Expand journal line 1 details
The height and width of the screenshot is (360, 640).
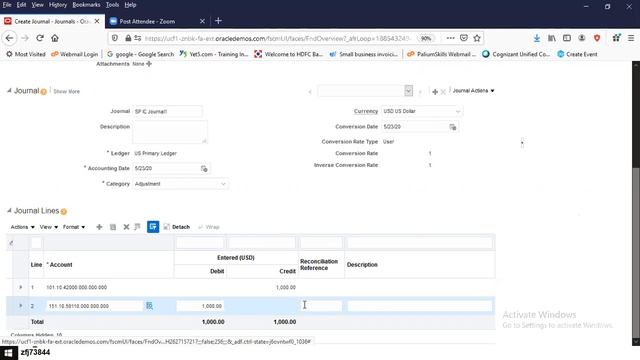20,287
